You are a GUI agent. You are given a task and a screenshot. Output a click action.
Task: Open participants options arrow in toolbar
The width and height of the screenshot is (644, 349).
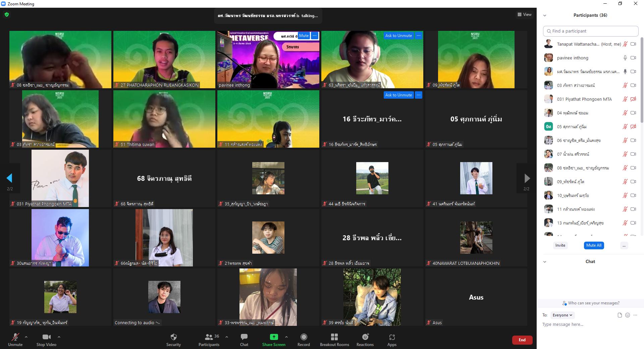click(x=227, y=337)
